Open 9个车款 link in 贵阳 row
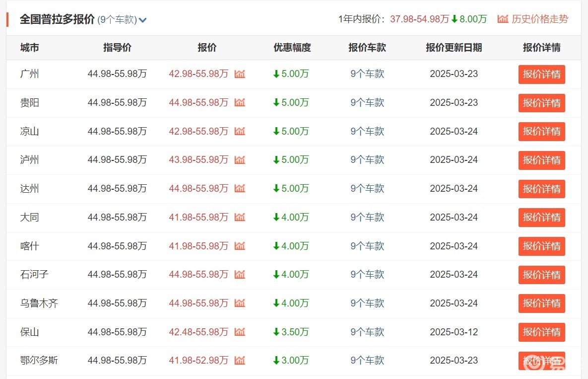The image size is (588, 379). [367, 102]
